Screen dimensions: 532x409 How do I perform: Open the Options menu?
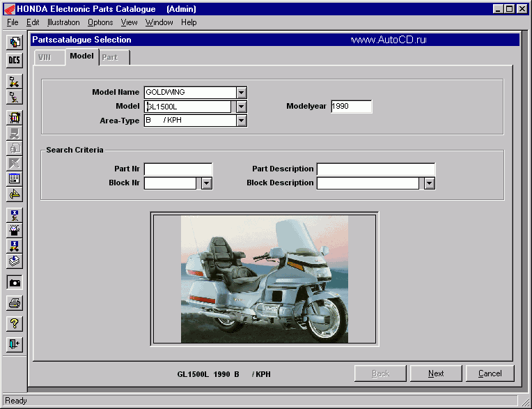point(100,22)
